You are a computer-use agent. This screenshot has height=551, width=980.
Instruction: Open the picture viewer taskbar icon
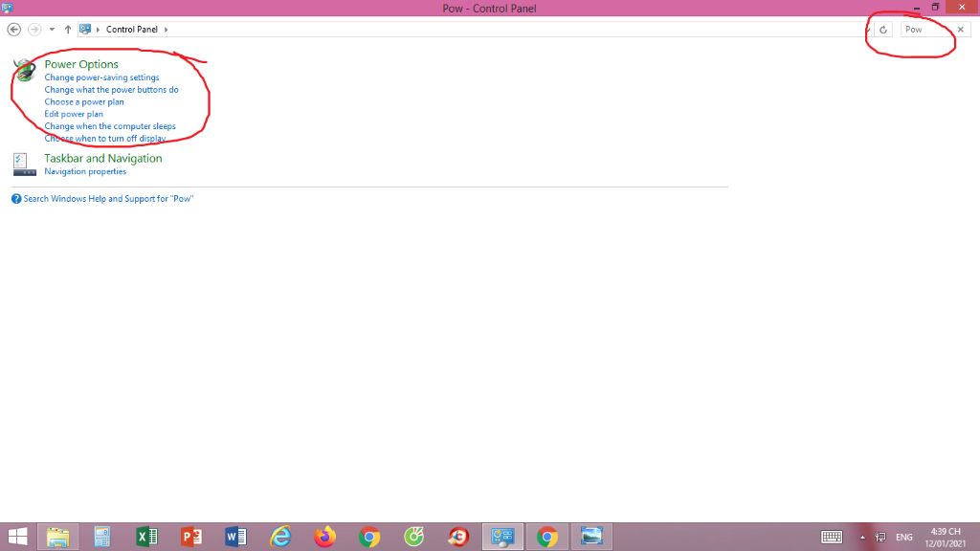point(591,537)
